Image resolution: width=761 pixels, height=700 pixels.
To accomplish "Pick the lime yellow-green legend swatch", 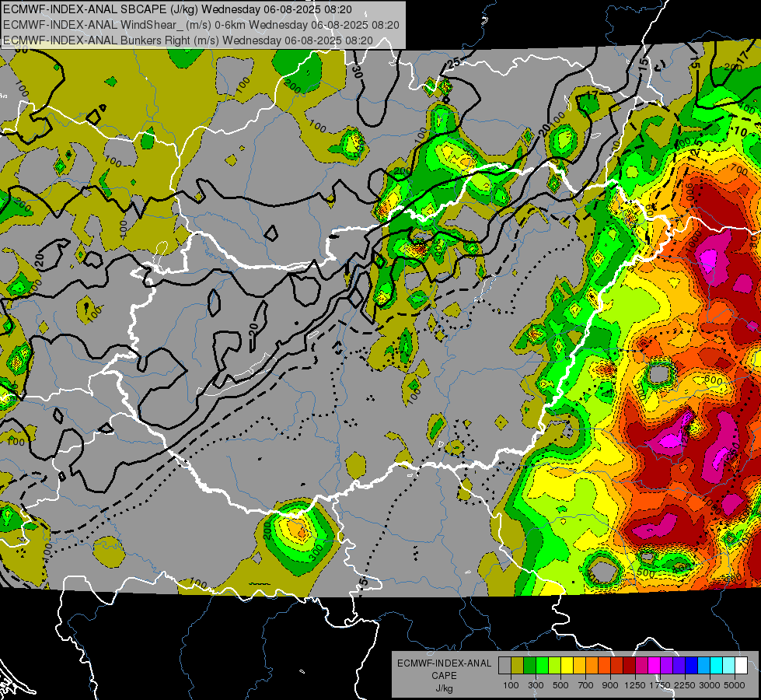I will coord(555,666).
